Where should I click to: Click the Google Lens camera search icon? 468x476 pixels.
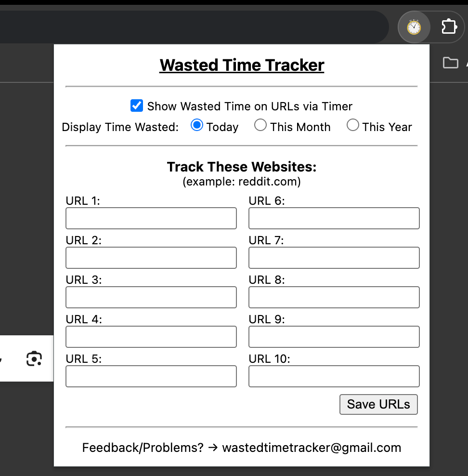(34, 359)
